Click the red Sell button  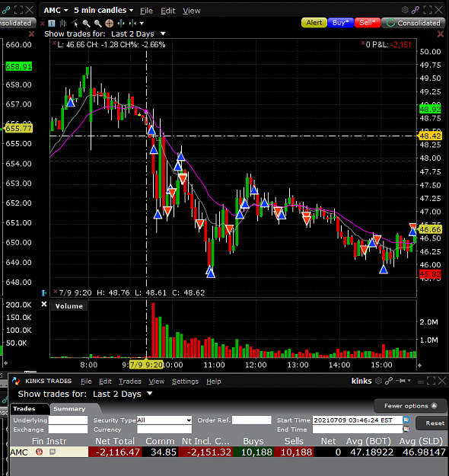368,23
